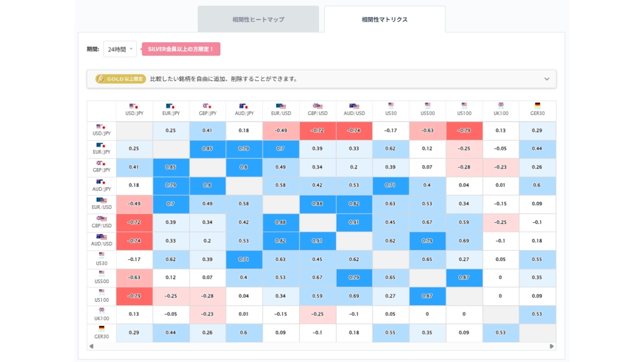Click the EUR/USD flag icon in column header
This screenshot has height=362, width=644.
[x=281, y=106]
